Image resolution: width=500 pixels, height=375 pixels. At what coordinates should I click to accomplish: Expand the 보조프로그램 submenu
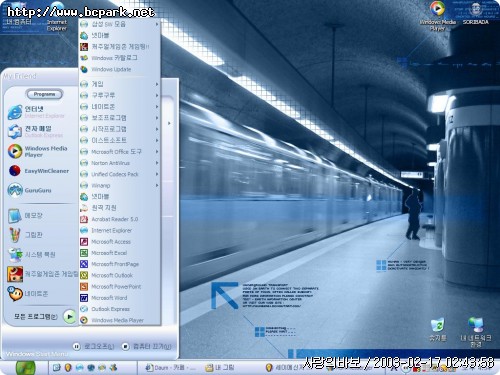tap(119, 118)
